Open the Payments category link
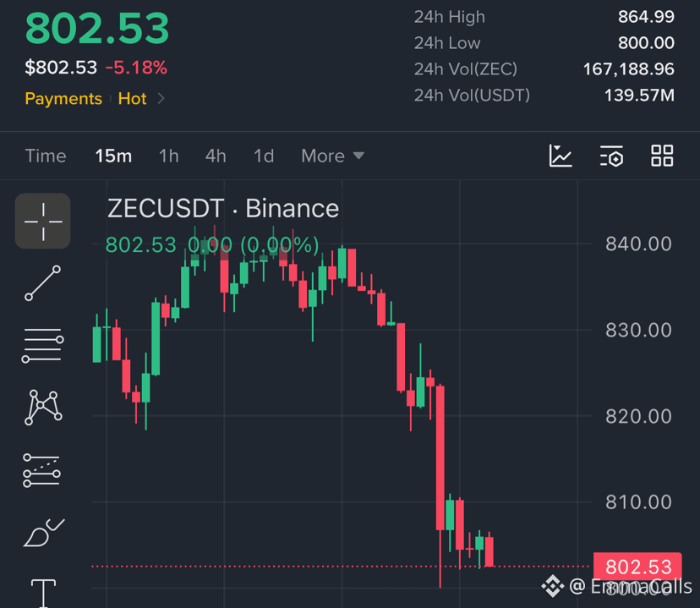This screenshot has height=608, width=700. coord(63,98)
